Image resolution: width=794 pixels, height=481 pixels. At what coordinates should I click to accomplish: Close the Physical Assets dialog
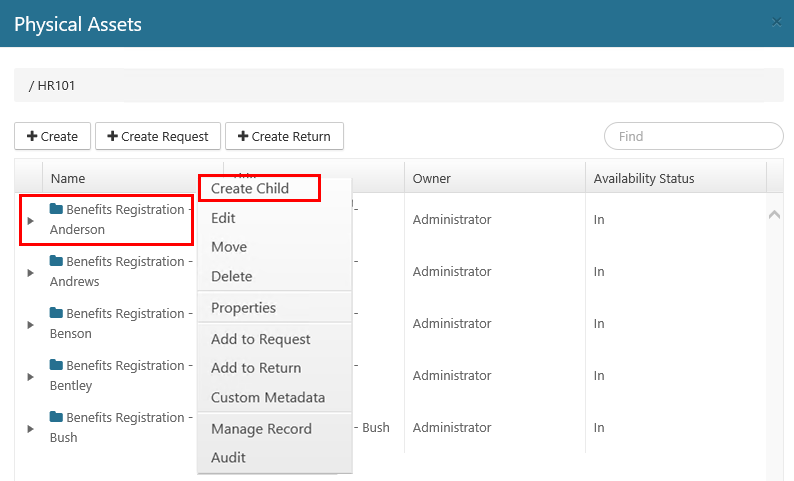(776, 22)
